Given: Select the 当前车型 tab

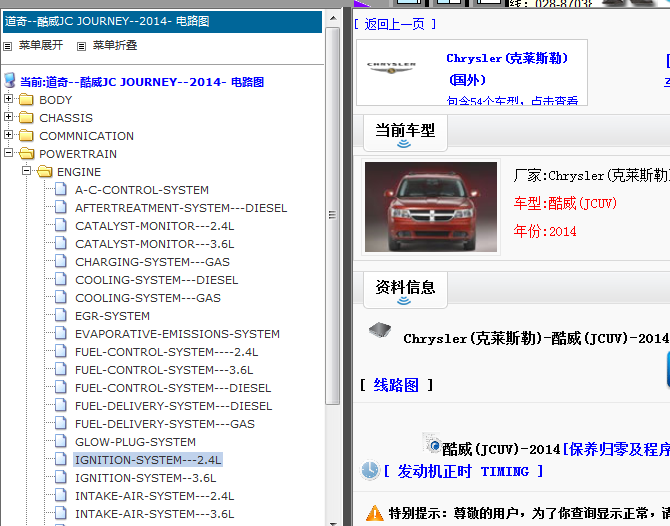Looking at the screenshot, I should (x=405, y=132).
